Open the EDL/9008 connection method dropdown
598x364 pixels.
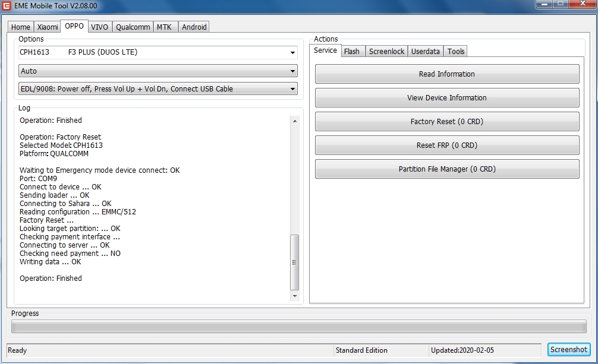tap(158, 89)
